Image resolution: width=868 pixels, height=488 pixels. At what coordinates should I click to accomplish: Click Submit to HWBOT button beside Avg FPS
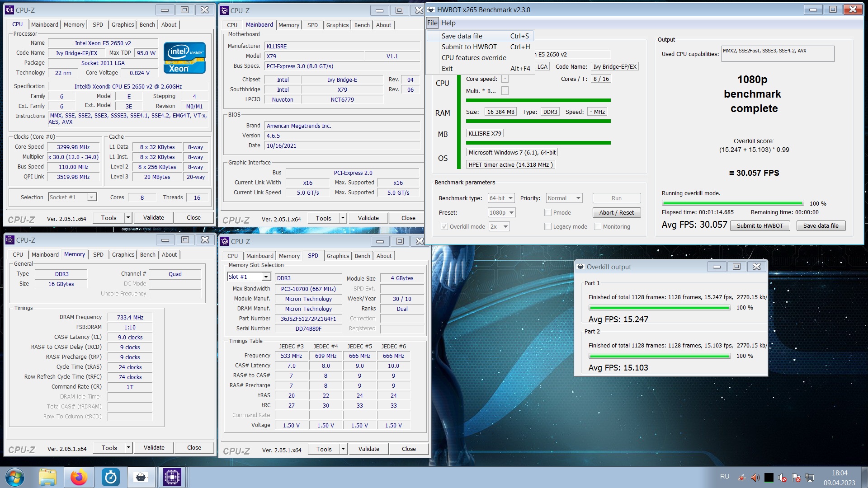pyautogui.click(x=759, y=226)
